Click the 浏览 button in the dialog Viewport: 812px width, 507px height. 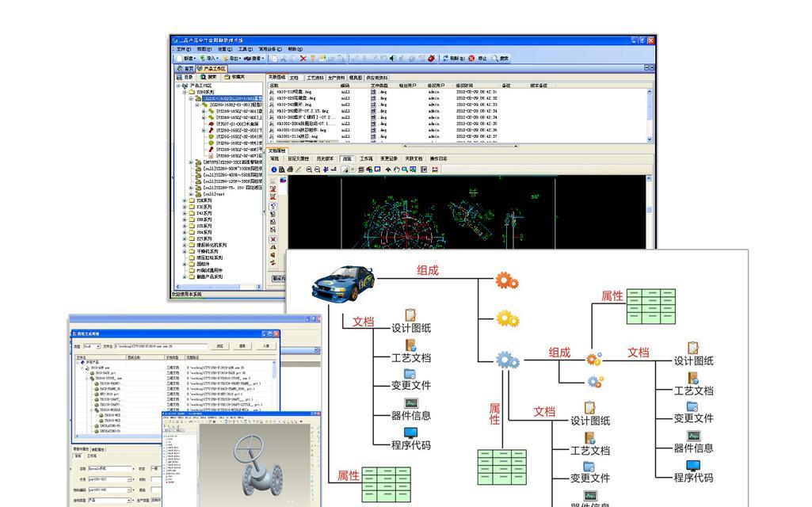tap(219, 345)
